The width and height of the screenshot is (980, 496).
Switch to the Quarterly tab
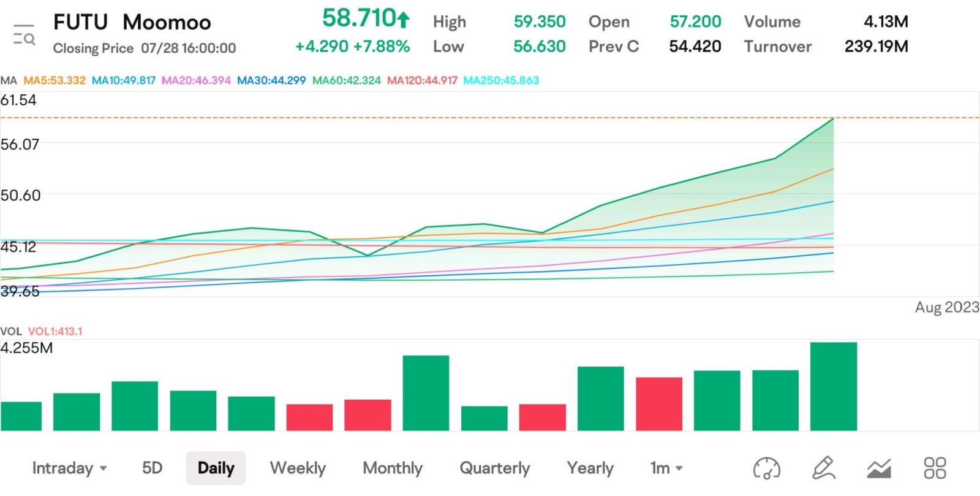pyautogui.click(x=494, y=468)
